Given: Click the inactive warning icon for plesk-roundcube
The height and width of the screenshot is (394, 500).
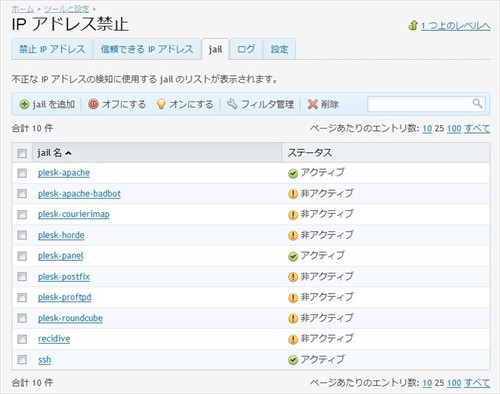Looking at the screenshot, I should pos(293,319).
